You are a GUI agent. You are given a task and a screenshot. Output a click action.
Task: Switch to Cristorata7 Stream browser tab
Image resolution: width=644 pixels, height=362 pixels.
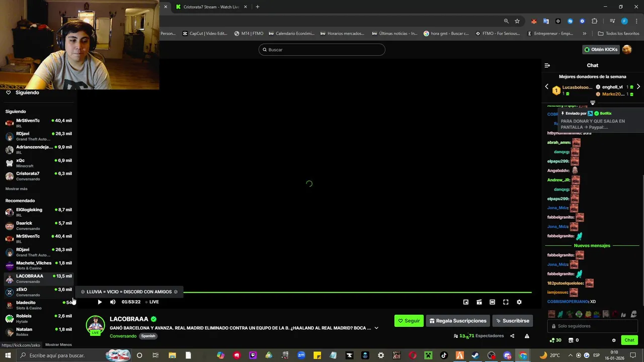coord(210,7)
